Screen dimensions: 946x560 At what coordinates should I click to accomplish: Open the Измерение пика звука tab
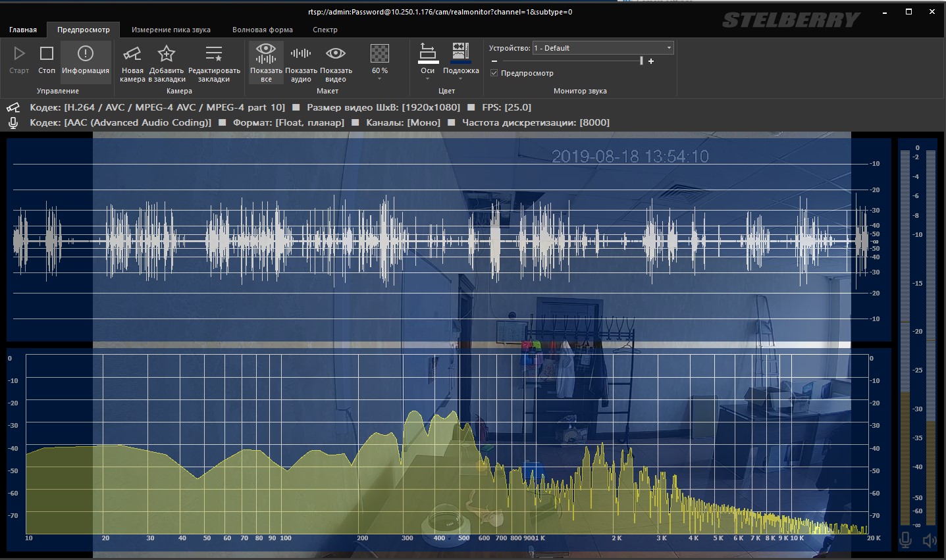(x=171, y=30)
